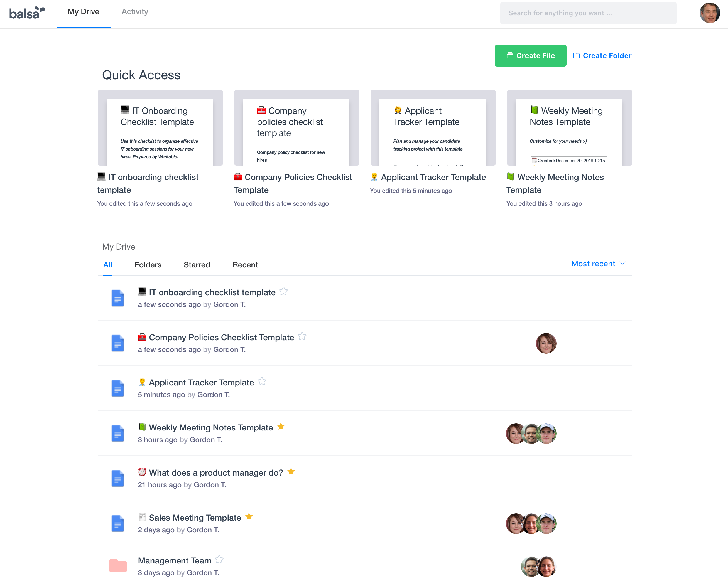Switch to the Activity tab
Viewport: 728px width, 586px height.
pos(135,12)
